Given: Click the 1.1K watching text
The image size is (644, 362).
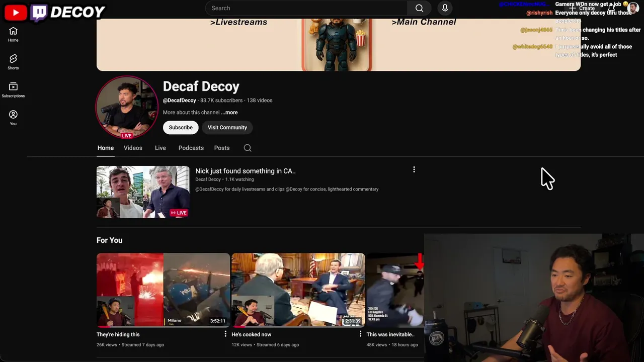Looking at the screenshot, I should click(239, 179).
